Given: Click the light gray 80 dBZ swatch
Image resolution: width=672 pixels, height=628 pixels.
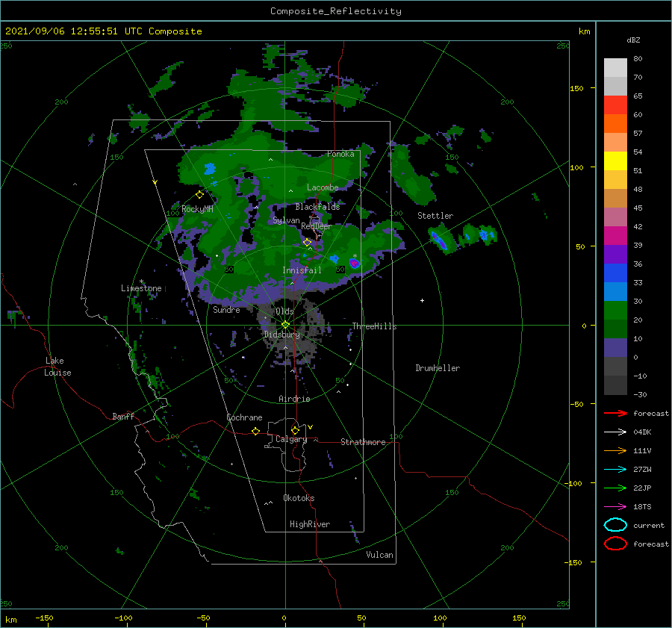Looking at the screenshot, I should [615, 68].
